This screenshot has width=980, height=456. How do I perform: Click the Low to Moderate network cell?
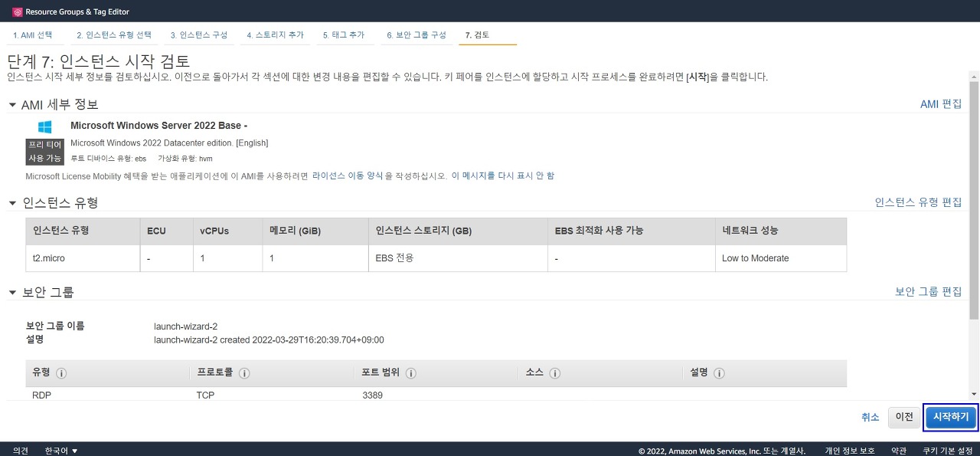[781, 258]
